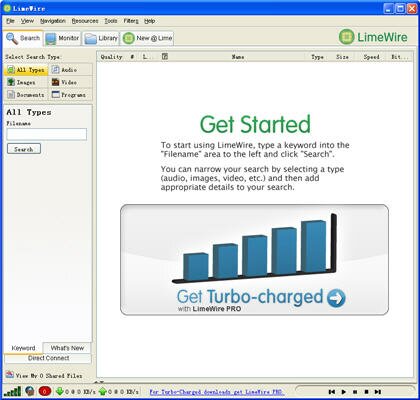Viewport: 420px width, 400px height.
Task: Click the green connection quality bars icon
Action: pyautogui.click(x=13, y=391)
